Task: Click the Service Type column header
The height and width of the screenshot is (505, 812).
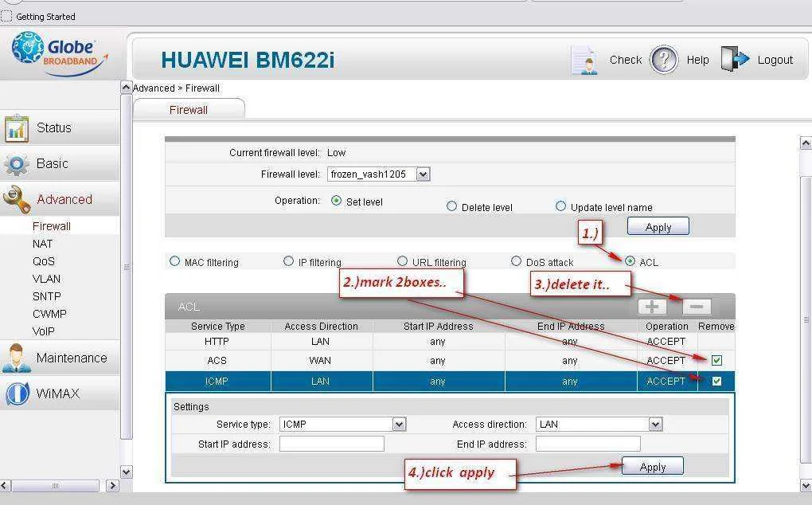Action: 218,327
